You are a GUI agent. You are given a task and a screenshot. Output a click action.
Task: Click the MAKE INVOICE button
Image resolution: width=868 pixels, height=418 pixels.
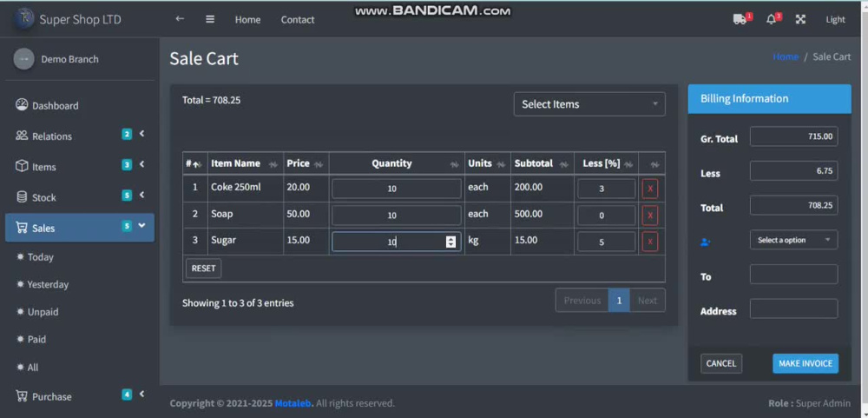[x=806, y=363]
